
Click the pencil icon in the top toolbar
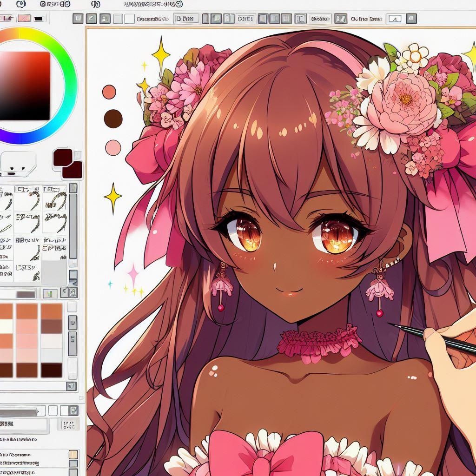[x=91, y=19]
